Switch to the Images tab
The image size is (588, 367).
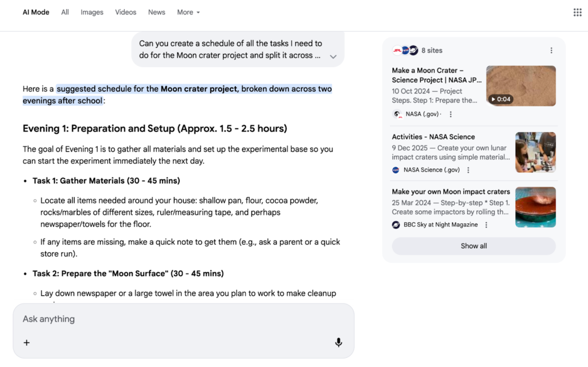coord(92,11)
